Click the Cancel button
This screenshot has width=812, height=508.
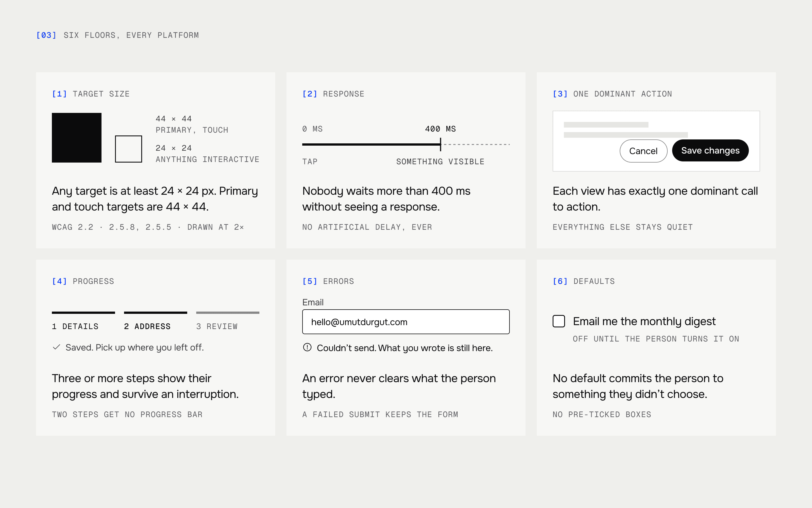click(x=643, y=151)
